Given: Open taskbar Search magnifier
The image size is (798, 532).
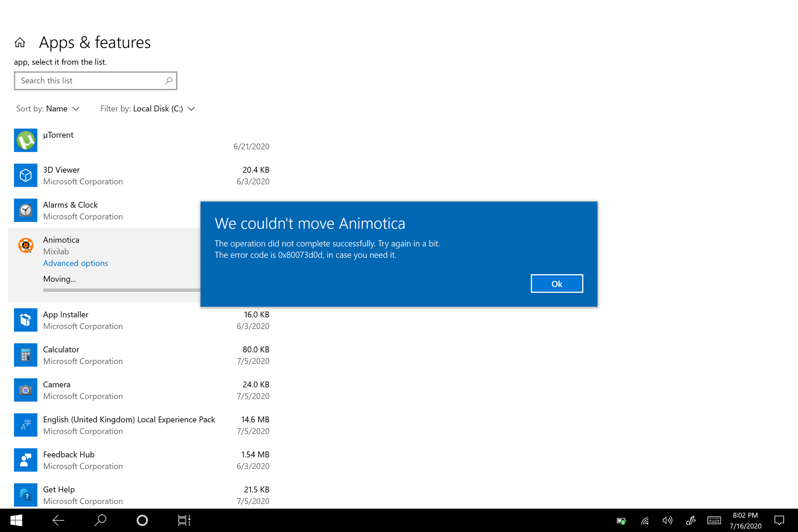Looking at the screenshot, I should 100,520.
